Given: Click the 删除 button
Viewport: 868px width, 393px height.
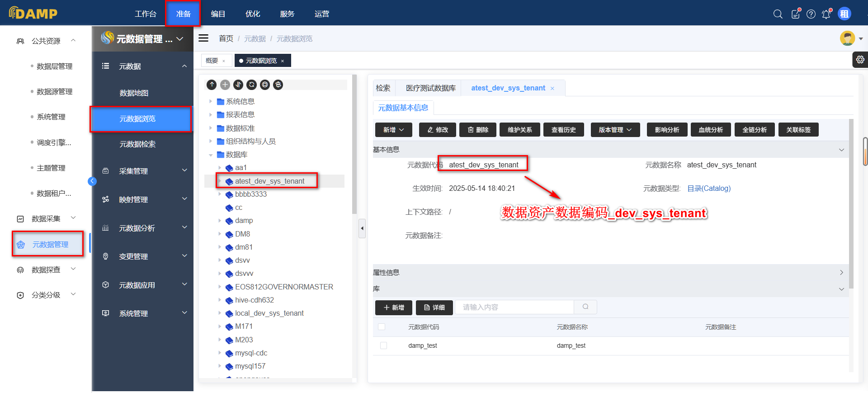Looking at the screenshot, I should tap(478, 130).
